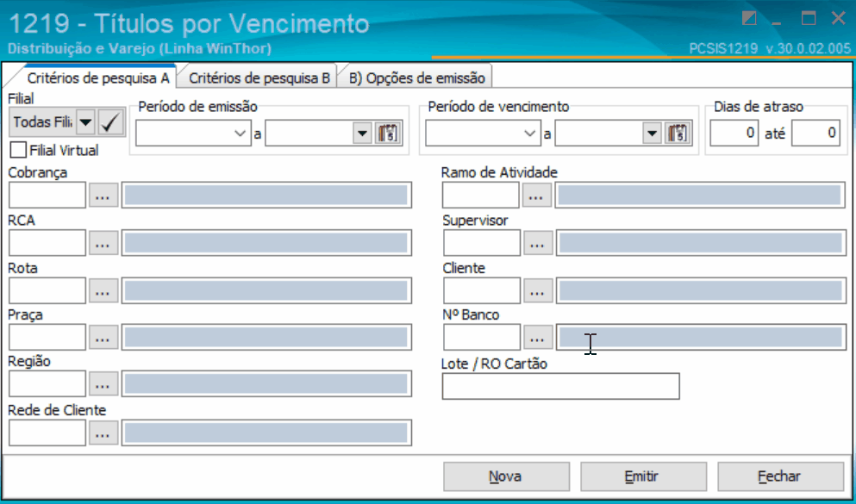Close window using the title bar X
This screenshot has height=504, width=856.
tap(839, 19)
